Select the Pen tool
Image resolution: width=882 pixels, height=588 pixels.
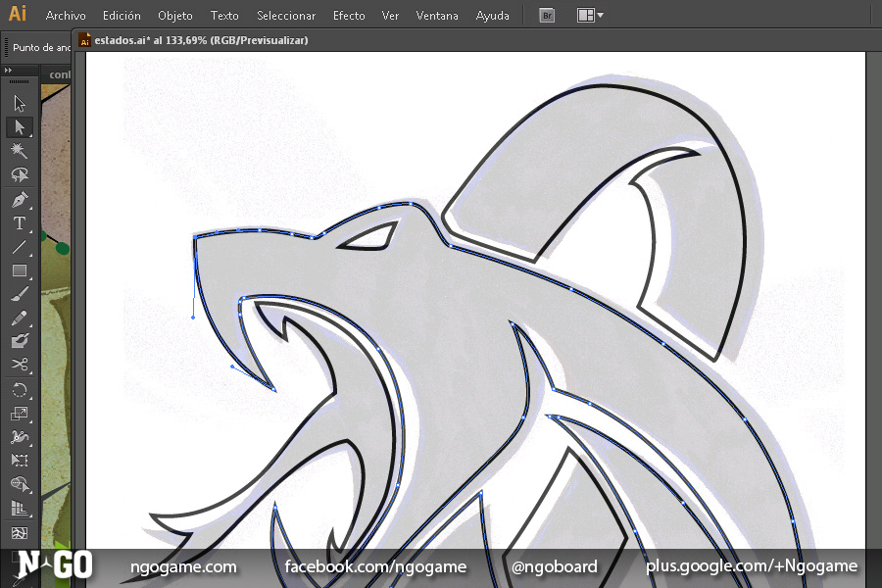tap(19, 200)
